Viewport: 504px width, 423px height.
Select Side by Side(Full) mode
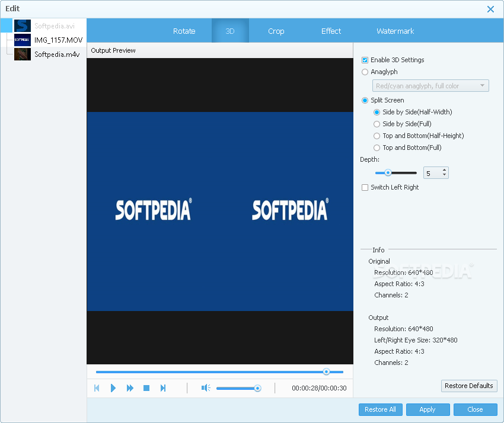(x=377, y=124)
